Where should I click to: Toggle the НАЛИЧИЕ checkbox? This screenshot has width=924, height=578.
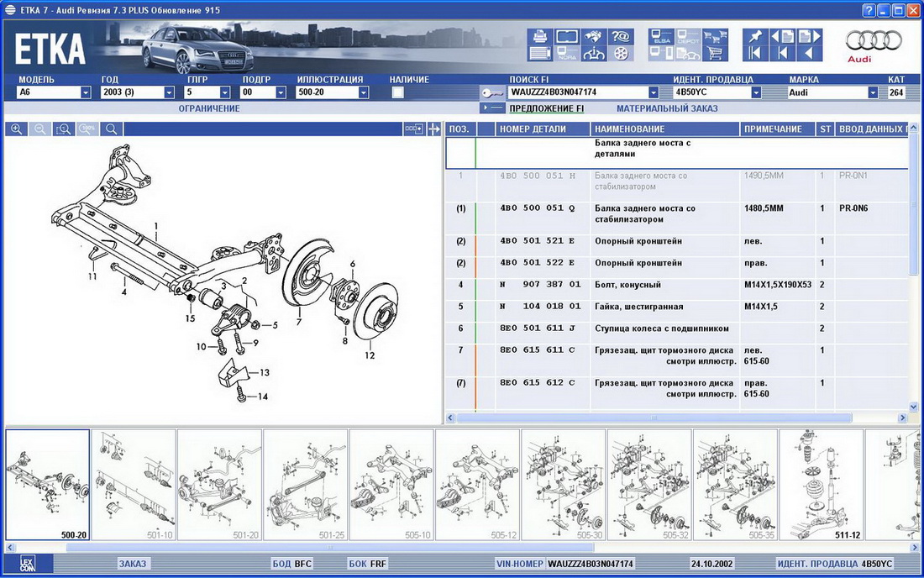click(398, 92)
